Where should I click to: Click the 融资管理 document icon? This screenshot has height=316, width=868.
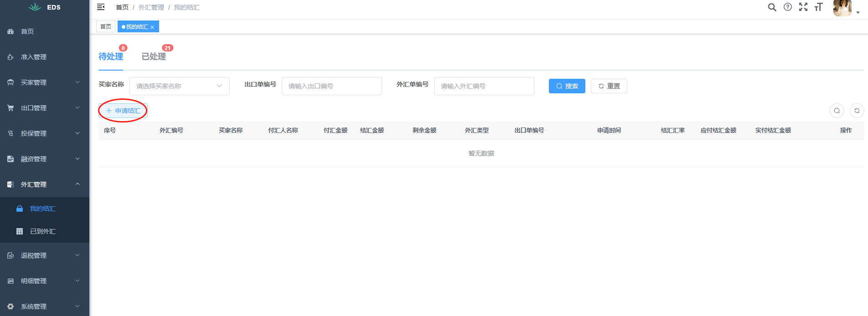(10, 159)
